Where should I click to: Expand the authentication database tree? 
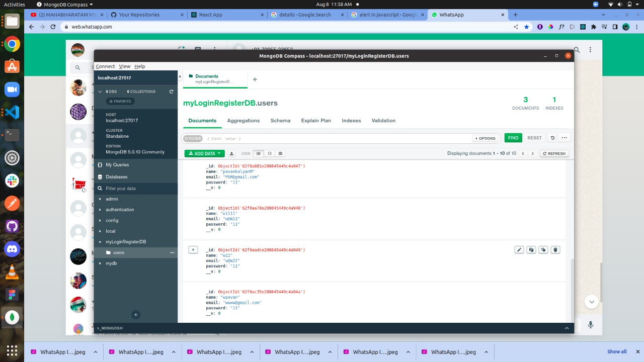100,210
